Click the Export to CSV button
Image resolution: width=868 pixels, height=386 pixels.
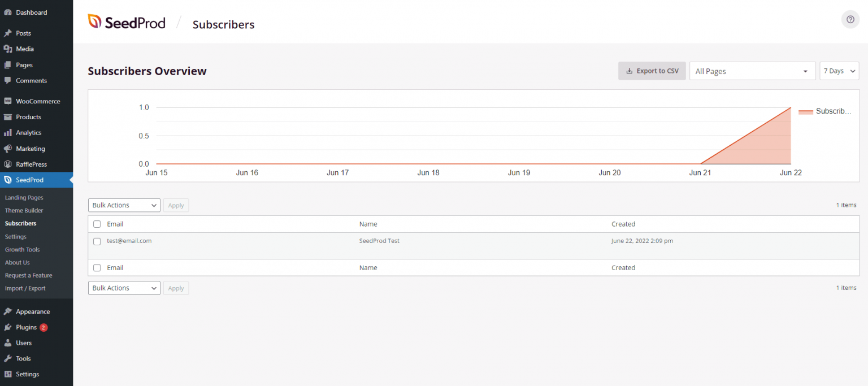click(x=652, y=71)
